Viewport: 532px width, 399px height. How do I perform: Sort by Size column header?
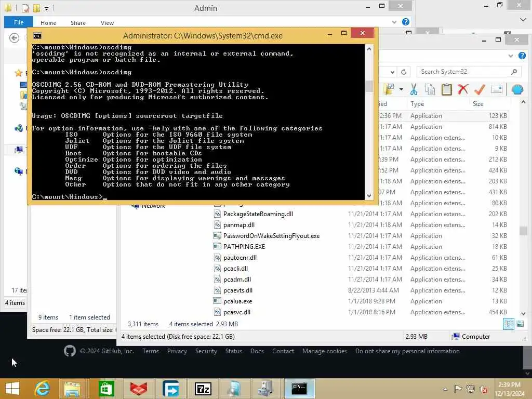click(x=478, y=104)
